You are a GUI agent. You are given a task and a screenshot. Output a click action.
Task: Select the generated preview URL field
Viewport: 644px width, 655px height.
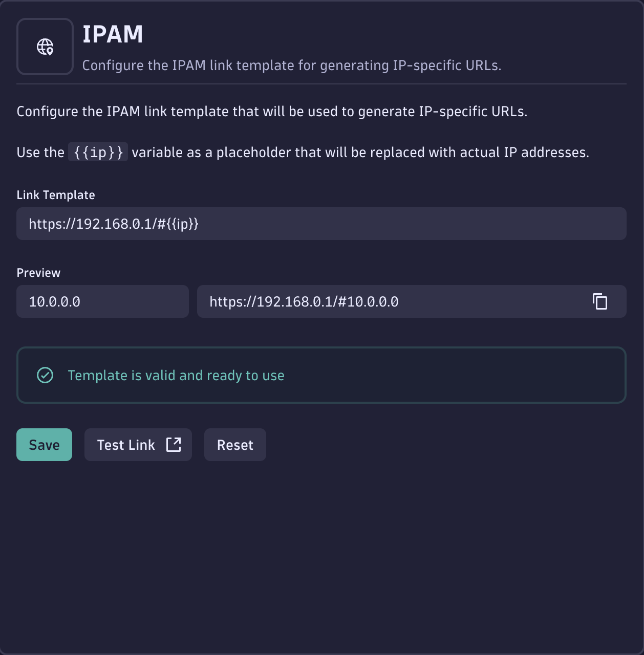[358, 301]
